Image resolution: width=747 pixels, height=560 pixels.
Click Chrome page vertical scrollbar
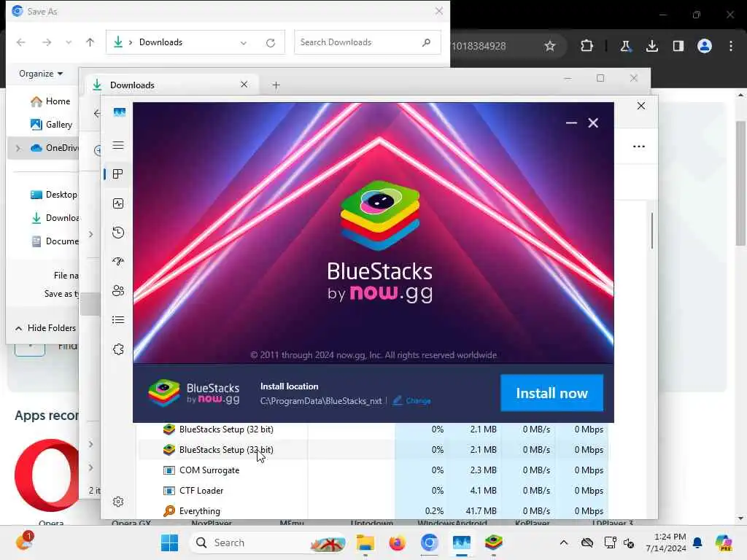(x=740, y=183)
